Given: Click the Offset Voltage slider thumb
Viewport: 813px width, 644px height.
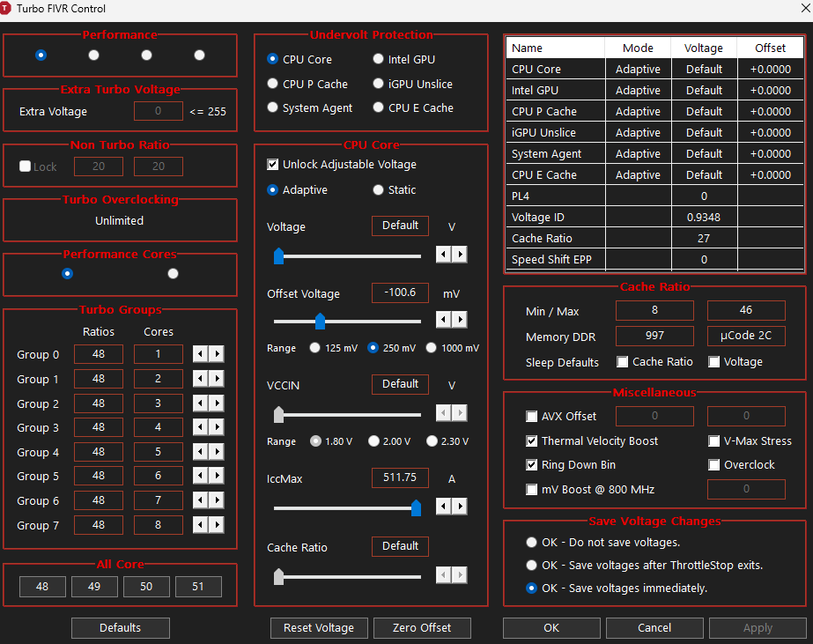Looking at the screenshot, I should coord(321,321).
